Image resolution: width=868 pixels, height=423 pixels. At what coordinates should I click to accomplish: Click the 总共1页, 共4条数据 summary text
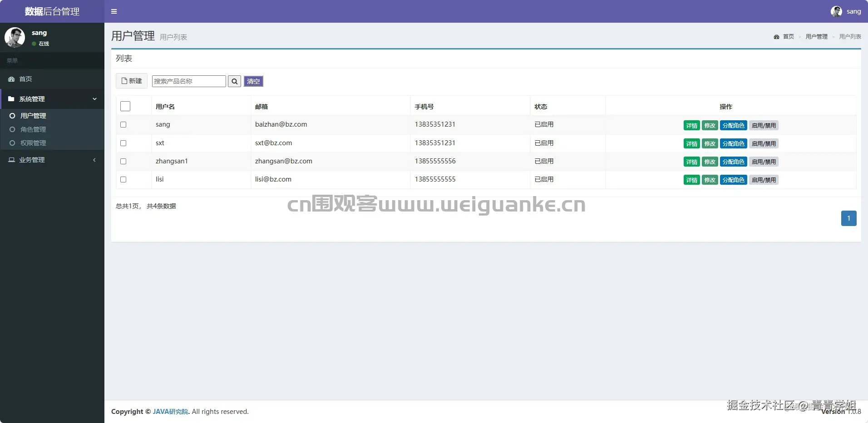[x=146, y=206]
